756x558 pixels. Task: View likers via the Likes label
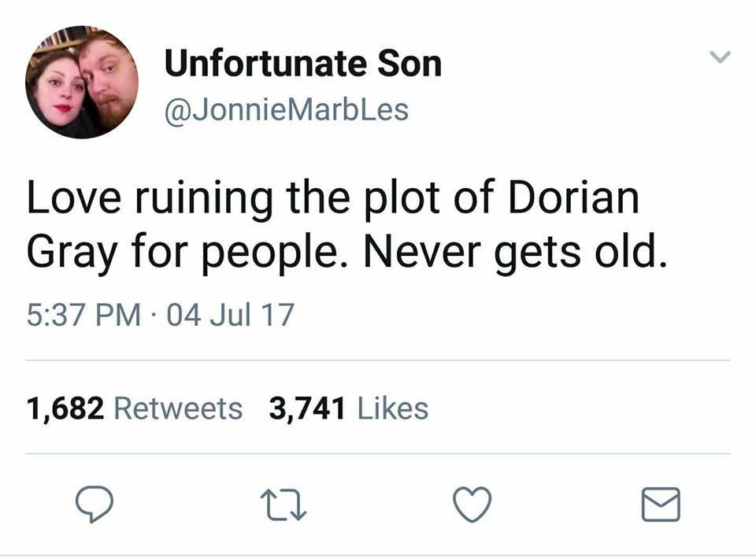[x=393, y=408]
